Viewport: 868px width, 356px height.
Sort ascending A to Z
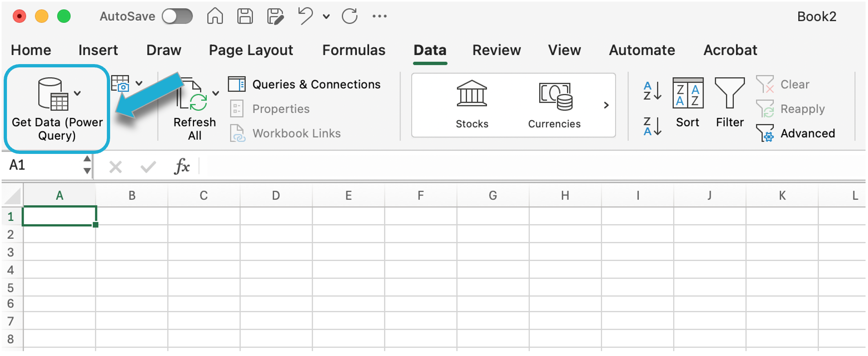tap(652, 91)
